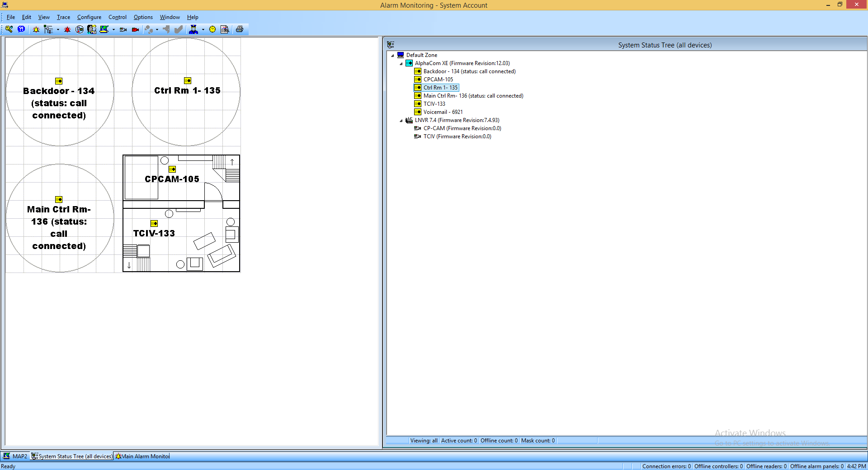Click the map view toolbar icon
This screenshot has height=470, width=868.
[104, 29]
